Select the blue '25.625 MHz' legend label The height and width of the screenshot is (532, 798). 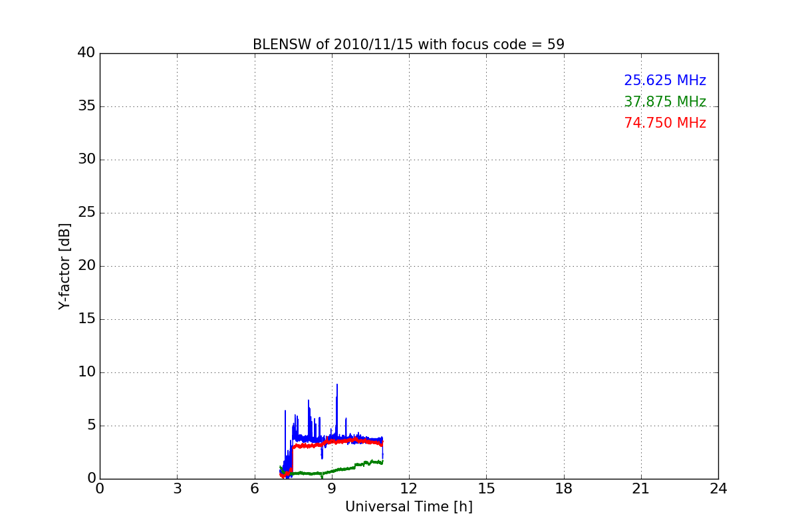(x=665, y=80)
